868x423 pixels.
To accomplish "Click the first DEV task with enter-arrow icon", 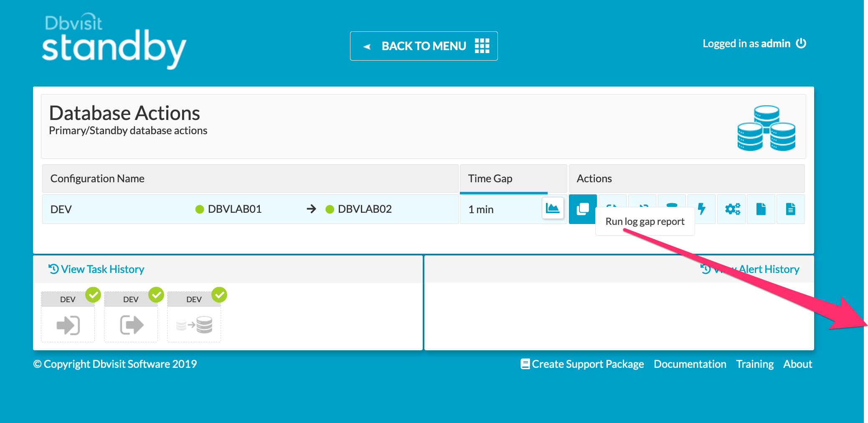I will coord(68,317).
